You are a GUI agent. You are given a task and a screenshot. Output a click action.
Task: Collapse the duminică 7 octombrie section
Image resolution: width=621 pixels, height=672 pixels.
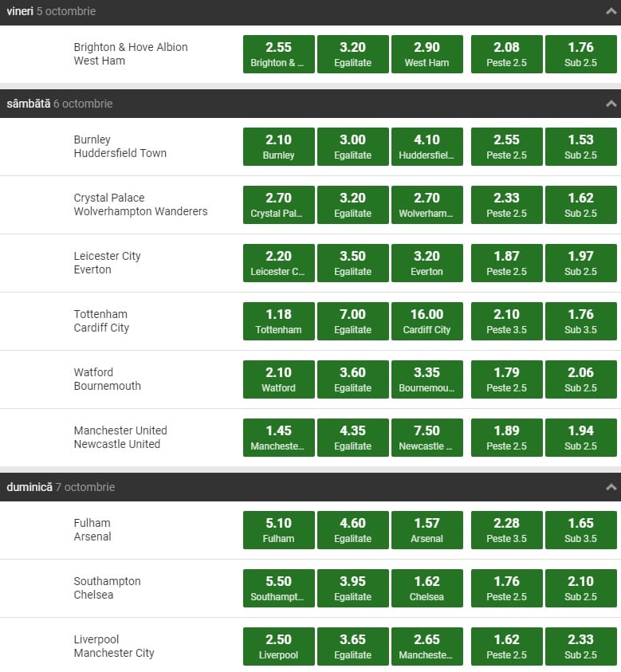[611, 487]
